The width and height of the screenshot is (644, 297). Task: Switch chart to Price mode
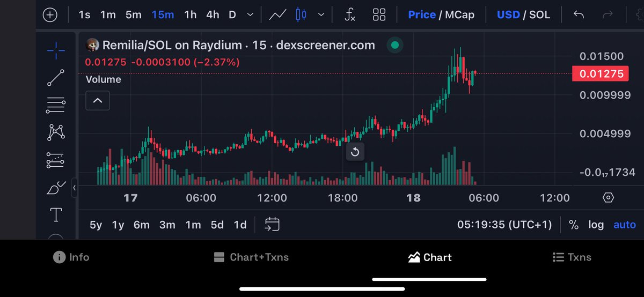(422, 15)
